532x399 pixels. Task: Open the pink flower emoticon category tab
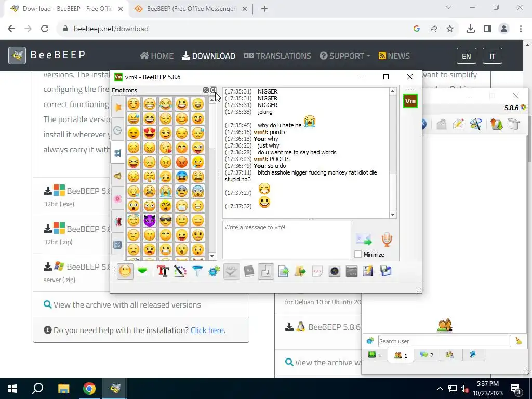118,199
